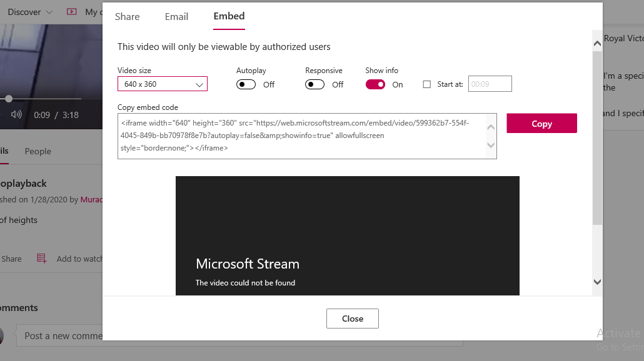This screenshot has width=644, height=361.
Task: Toggle the Responsive switch on
Action: (x=314, y=84)
